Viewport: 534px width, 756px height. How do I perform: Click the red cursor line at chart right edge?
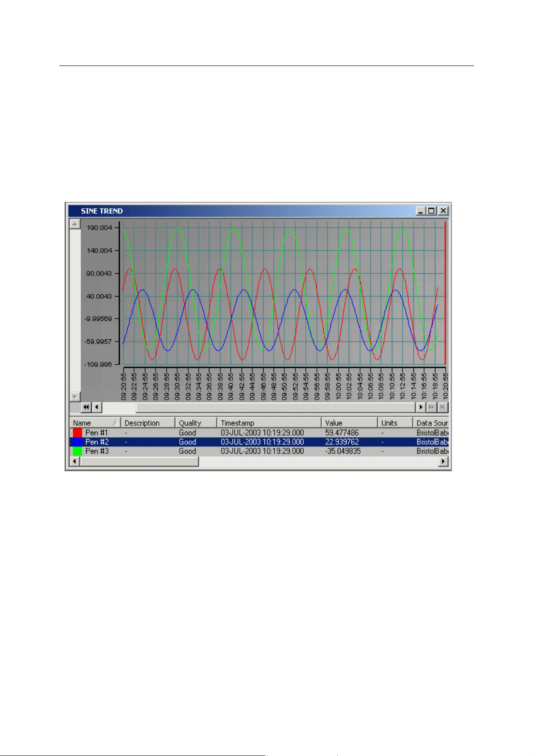point(445,293)
